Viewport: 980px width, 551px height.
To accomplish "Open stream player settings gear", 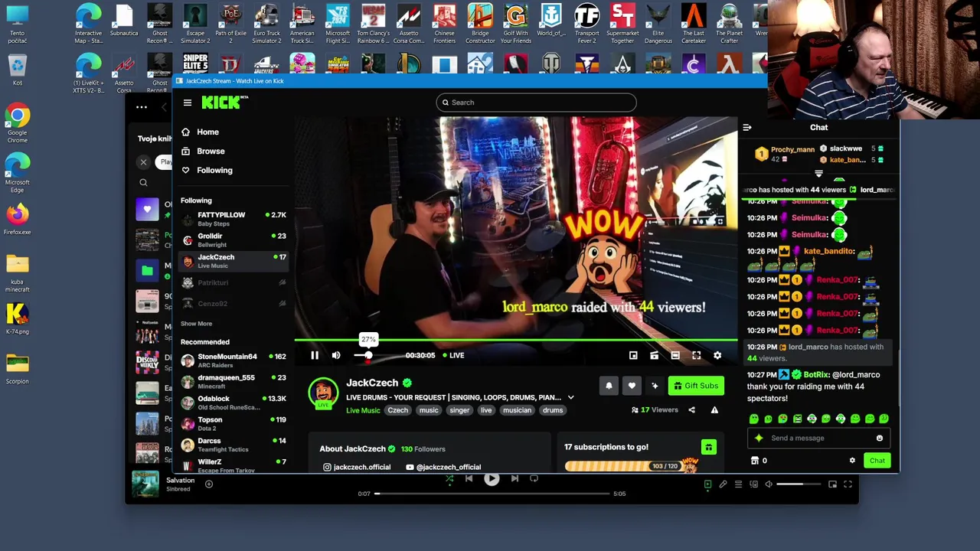I will [717, 355].
